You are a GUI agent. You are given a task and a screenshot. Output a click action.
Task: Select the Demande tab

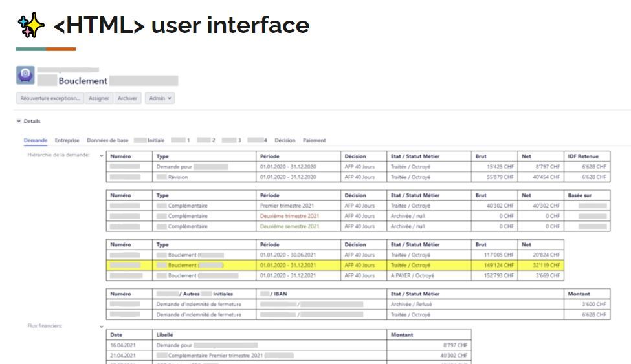pos(36,140)
